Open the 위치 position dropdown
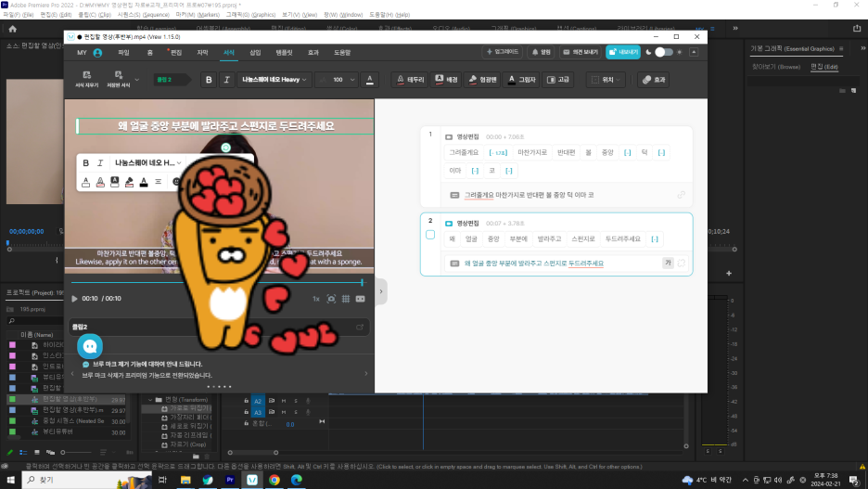Viewport: 868px width, 489px height. click(x=606, y=80)
